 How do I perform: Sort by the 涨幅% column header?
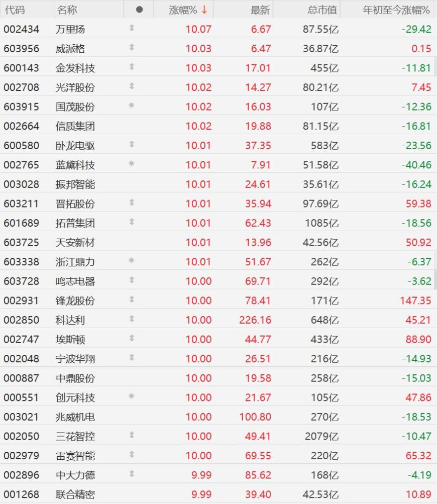point(183,10)
